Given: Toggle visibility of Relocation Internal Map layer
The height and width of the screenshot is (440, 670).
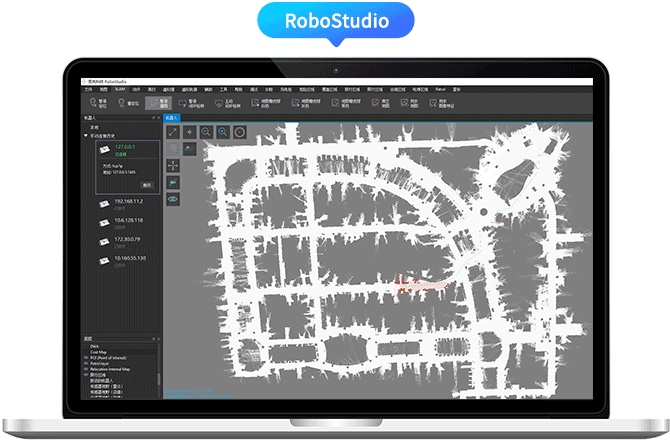Looking at the screenshot, I should (x=87, y=368).
